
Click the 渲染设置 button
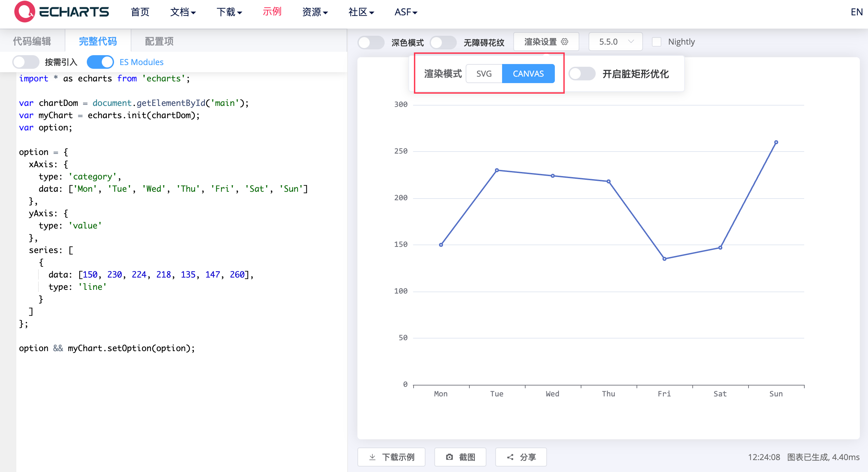546,42
